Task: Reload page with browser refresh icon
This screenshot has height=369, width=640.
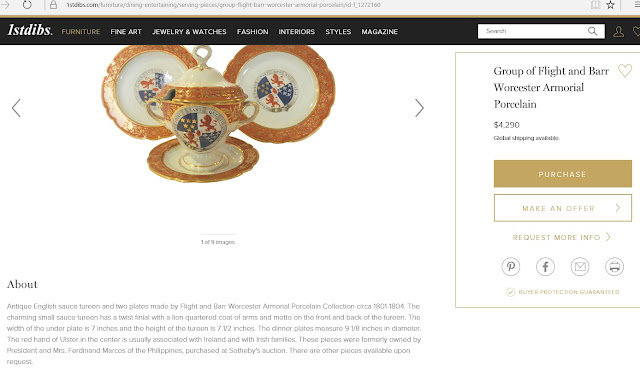Action: pos(27,5)
